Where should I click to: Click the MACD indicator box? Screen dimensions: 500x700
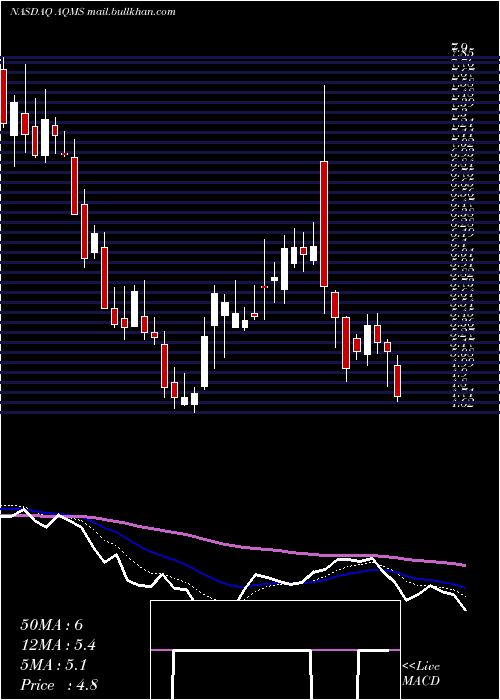tap(275, 650)
